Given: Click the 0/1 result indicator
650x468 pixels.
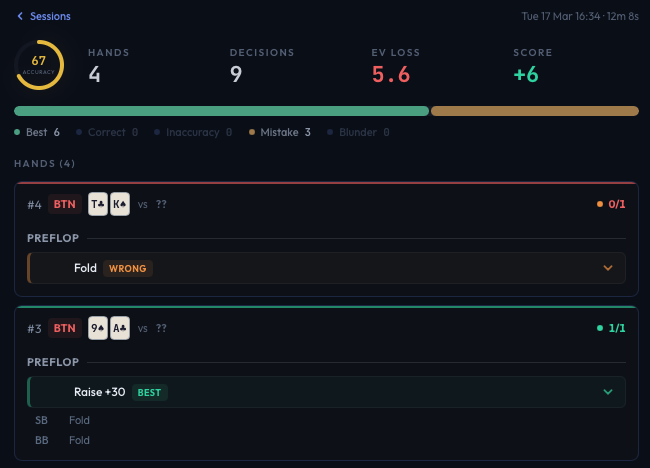Looking at the screenshot, I should [x=610, y=204].
